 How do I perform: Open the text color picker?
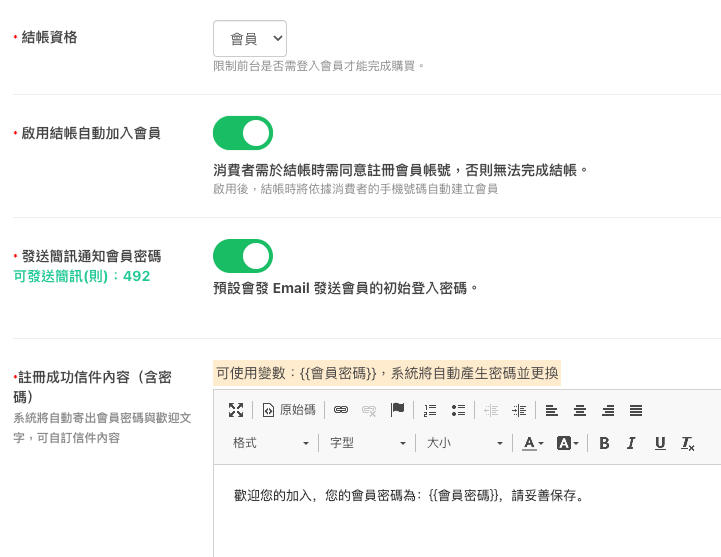[533, 443]
